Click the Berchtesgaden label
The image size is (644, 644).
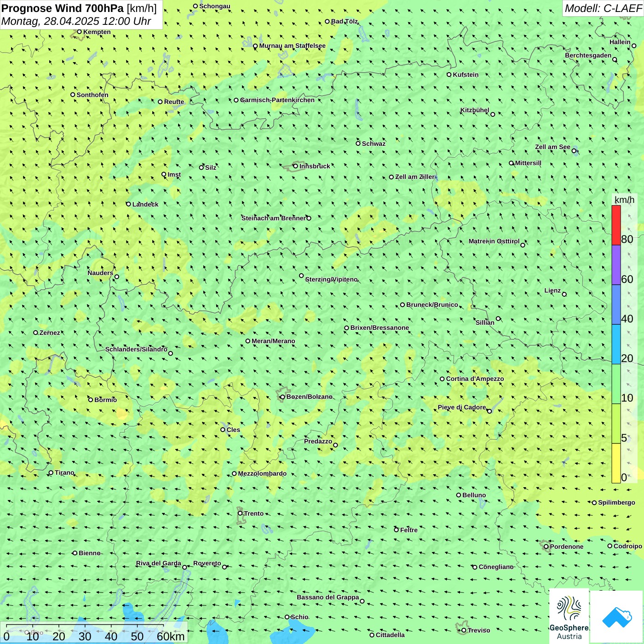pyautogui.click(x=588, y=55)
